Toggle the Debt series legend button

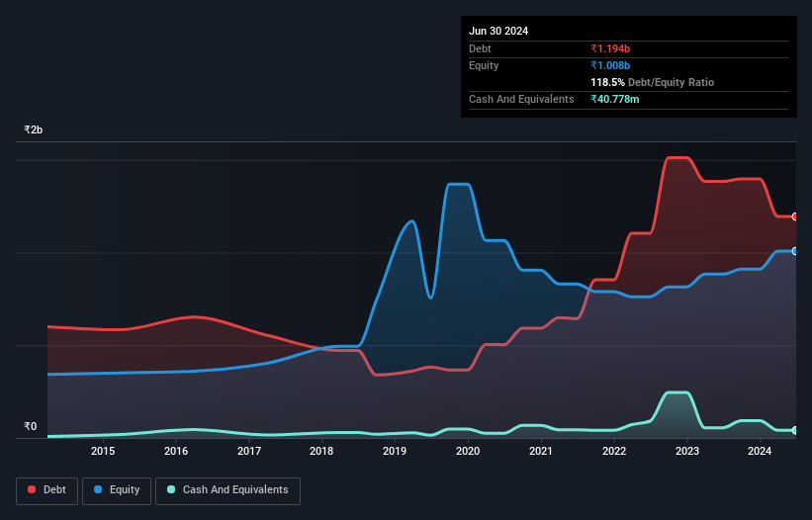pyautogui.click(x=47, y=490)
